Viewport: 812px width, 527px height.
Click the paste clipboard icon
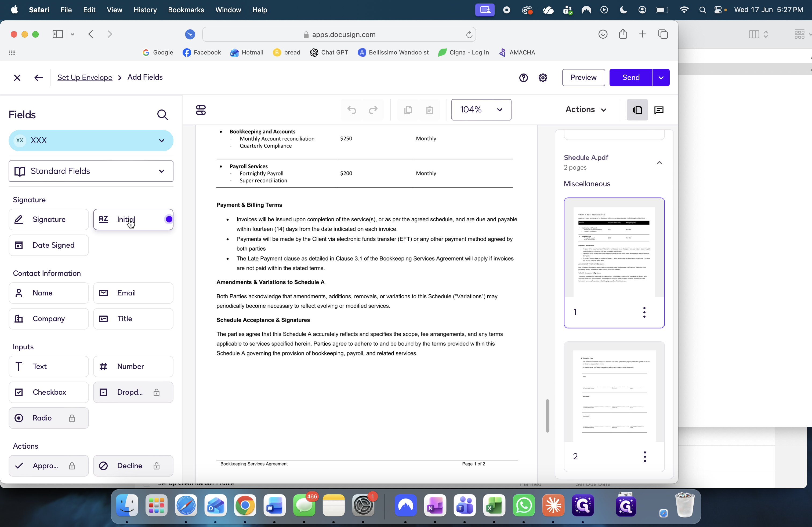pos(430,110)
